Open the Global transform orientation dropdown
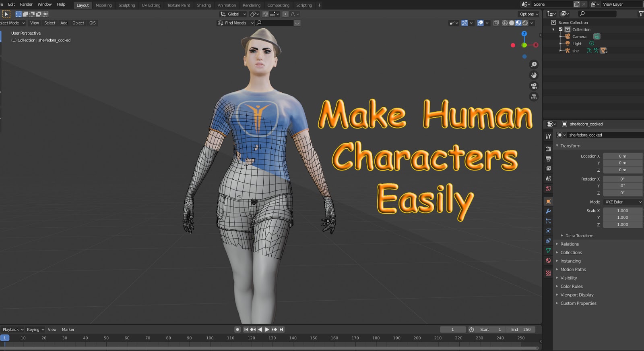The height and width of the screenshot is (351, 644). [x=233, y=14]
